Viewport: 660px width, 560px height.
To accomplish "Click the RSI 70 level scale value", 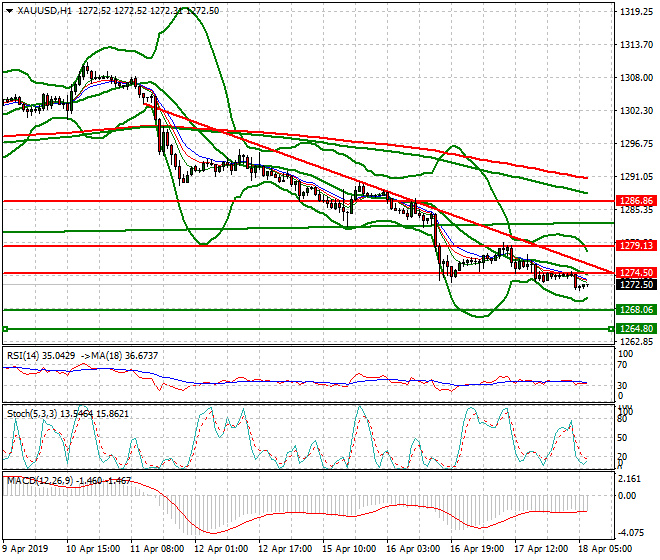I will [x=624, y=369].
